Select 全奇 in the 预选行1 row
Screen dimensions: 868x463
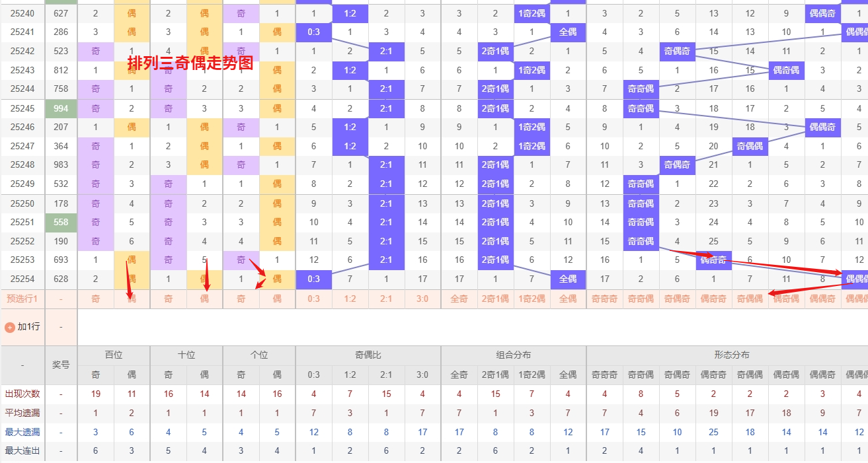click(x=459, y=299)
